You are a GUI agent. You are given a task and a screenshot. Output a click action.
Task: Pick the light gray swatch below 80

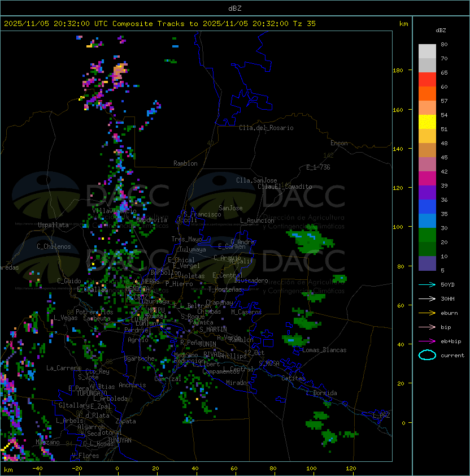click(427, 51)
